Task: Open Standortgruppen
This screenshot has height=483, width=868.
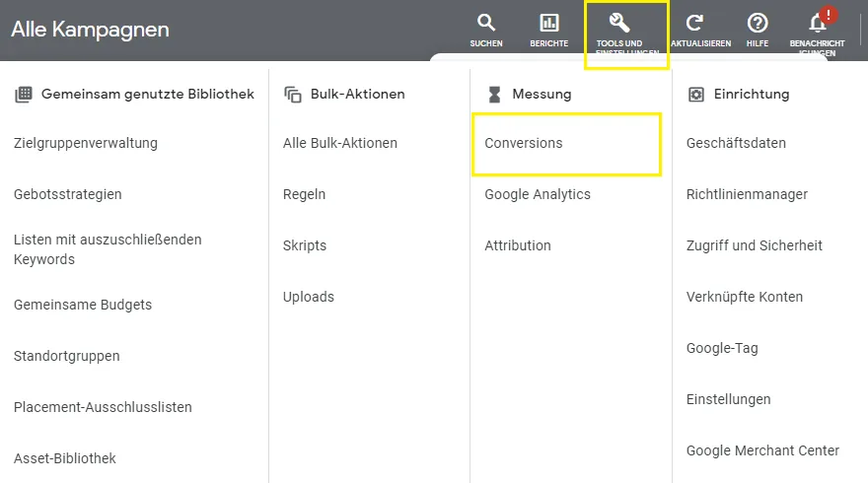Action: coord(66,356)
